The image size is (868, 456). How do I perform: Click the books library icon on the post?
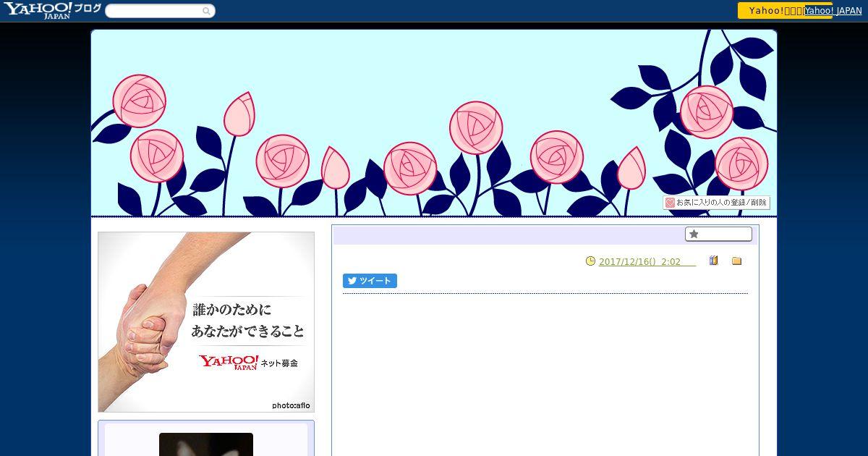click(x=713, y=261)
